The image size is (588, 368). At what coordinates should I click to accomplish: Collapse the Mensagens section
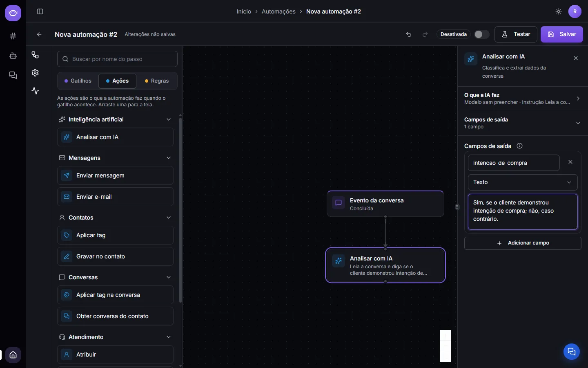coord(169,158)
